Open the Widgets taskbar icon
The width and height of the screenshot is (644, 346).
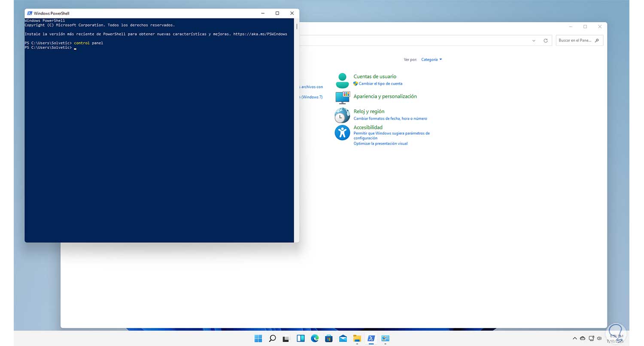point(301,338)
